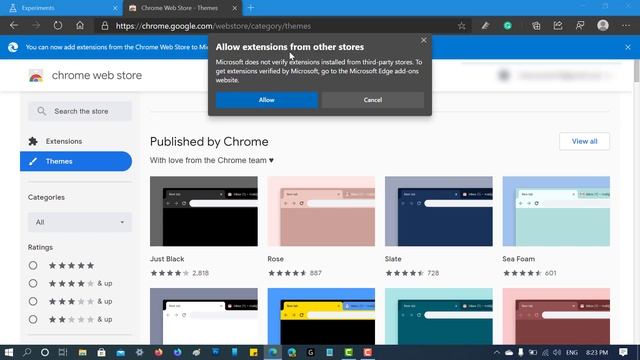640x360 pixels.
Task: Open Cortana from the taskbar
Action: 45,352
